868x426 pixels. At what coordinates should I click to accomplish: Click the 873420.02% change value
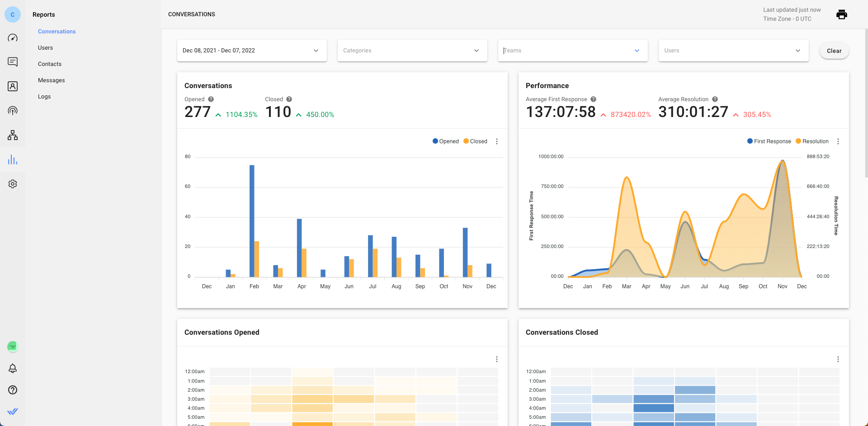(x=631, y=115)
